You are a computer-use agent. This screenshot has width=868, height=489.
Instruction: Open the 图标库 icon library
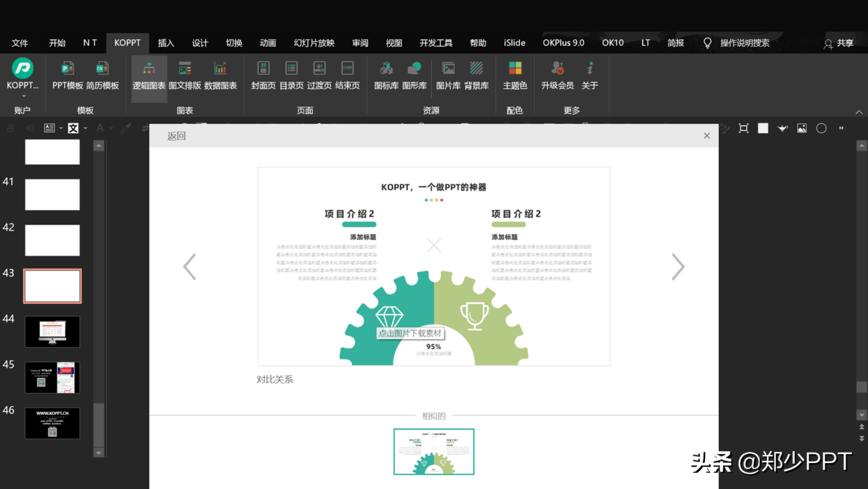[386, 76]
